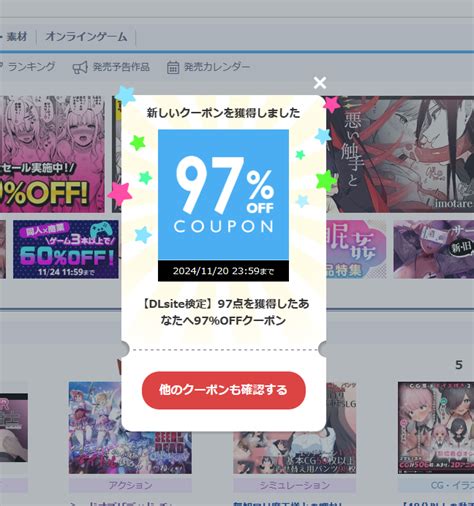Viewport: 474px width, 506px height.
Task: Click the pink セール実施中 OFF banner
Action: tap(52, 154)
